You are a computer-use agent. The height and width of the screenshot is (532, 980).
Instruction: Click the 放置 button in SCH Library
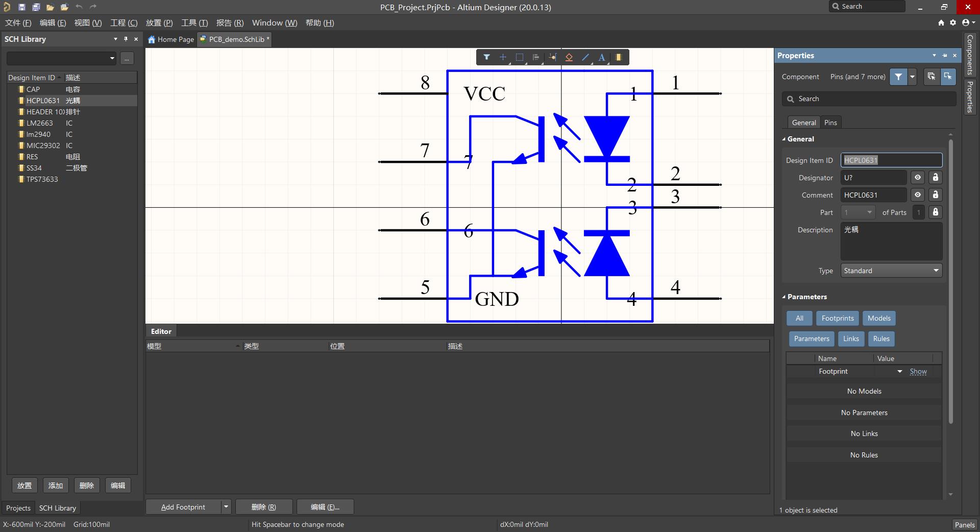click(24, 486)
